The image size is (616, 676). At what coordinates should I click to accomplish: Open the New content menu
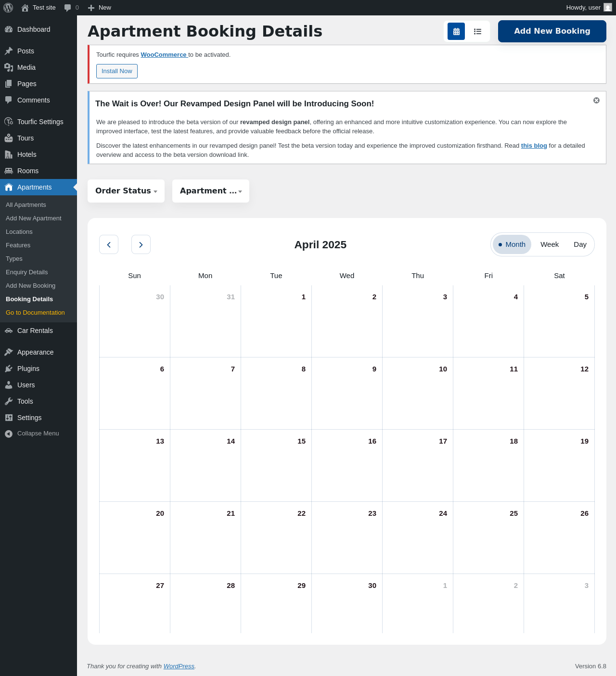point(100,8)
